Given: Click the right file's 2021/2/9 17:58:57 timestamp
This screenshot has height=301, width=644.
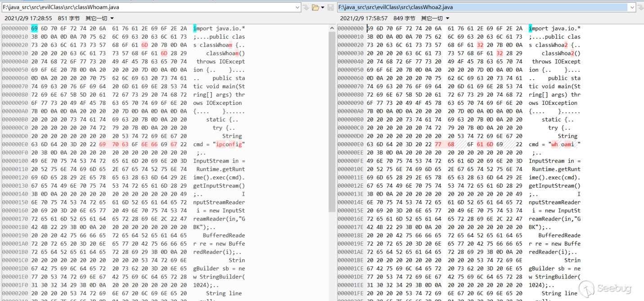Looking at the screenshot, I should click(x=364, y=18).
